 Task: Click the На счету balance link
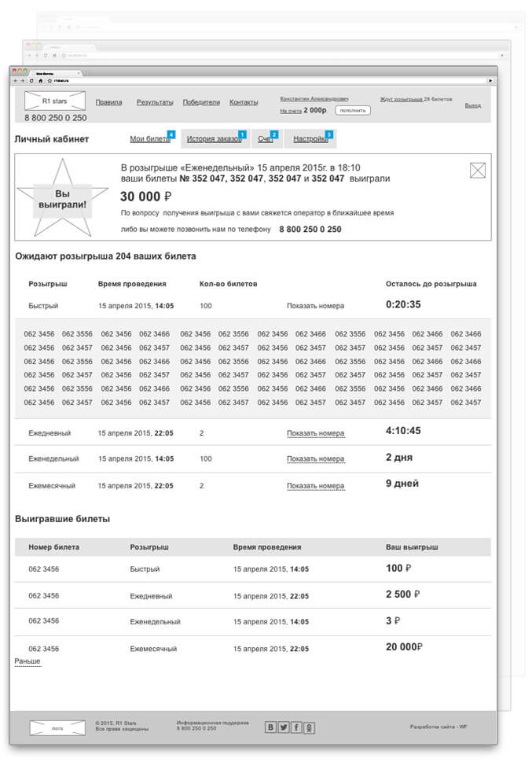(x=291, y=111)
